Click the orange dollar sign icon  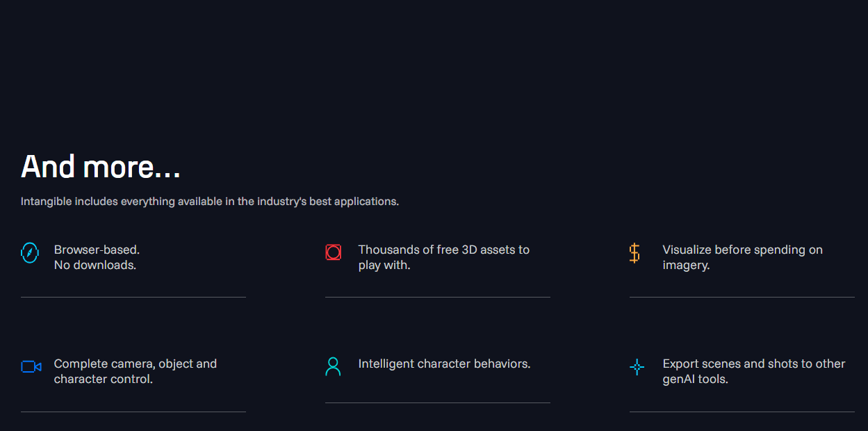click(x=634, y=252)
